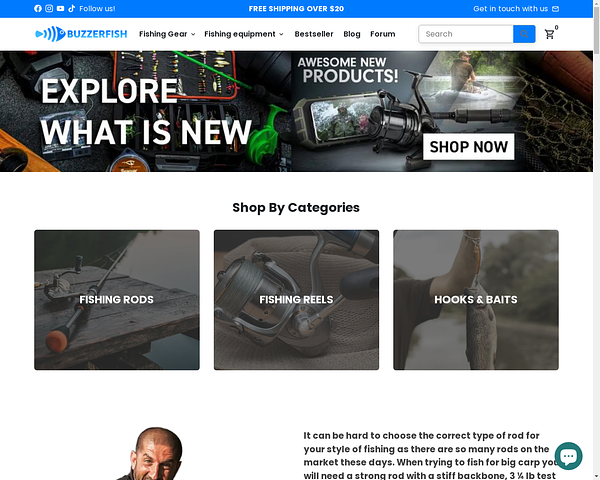Viewport: 600px width, 480px height.
Task: Click the SHOP NOW banner button
Action: pyautogui.click(x=469, y=147)
